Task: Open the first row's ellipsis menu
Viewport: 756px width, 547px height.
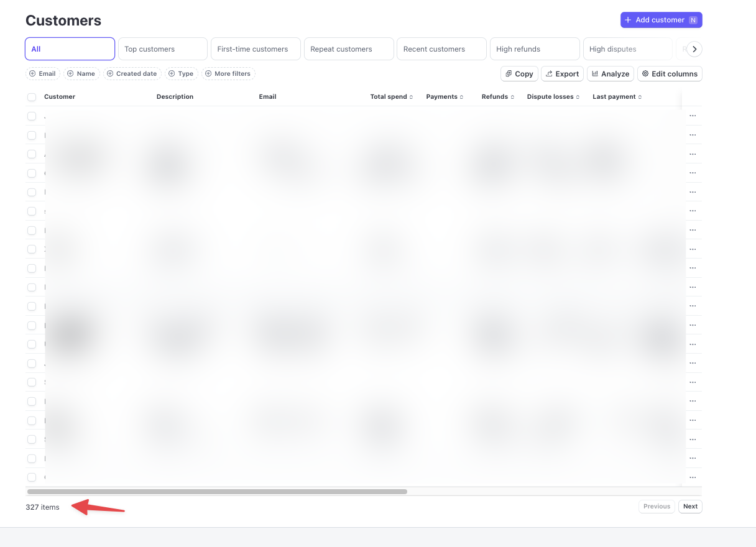Action: click(693, 116)
